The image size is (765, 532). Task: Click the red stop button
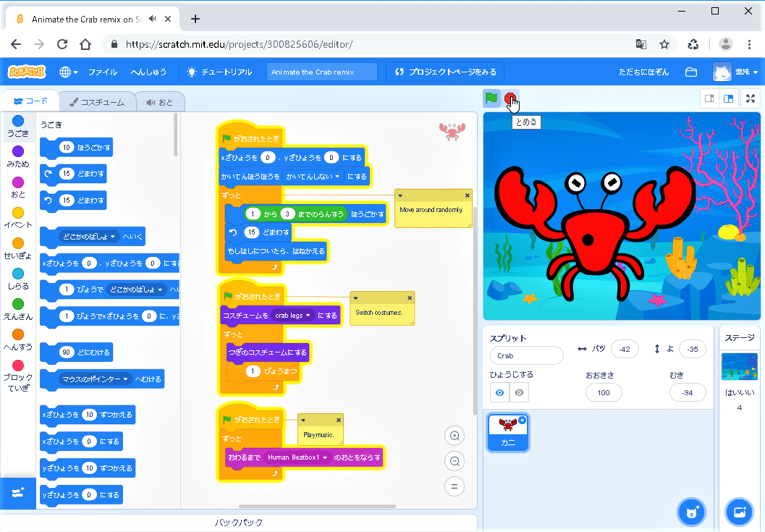(510, 98)
